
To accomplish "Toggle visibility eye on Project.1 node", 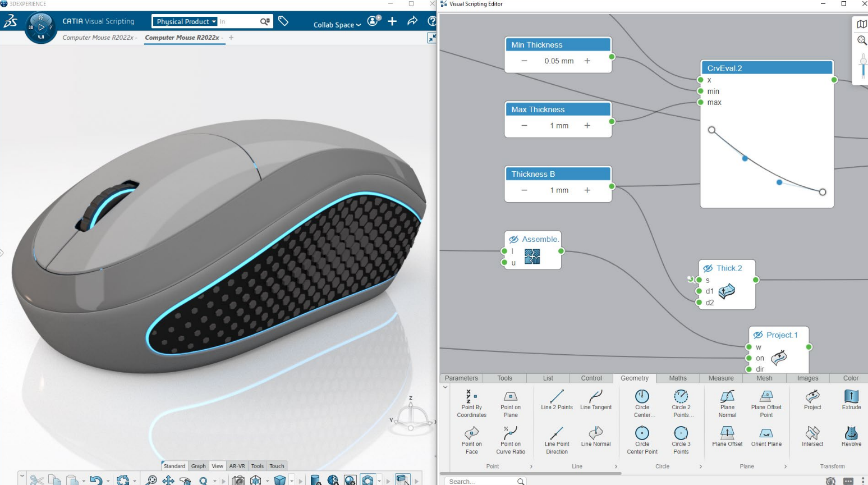I will (x=758, y=335).
